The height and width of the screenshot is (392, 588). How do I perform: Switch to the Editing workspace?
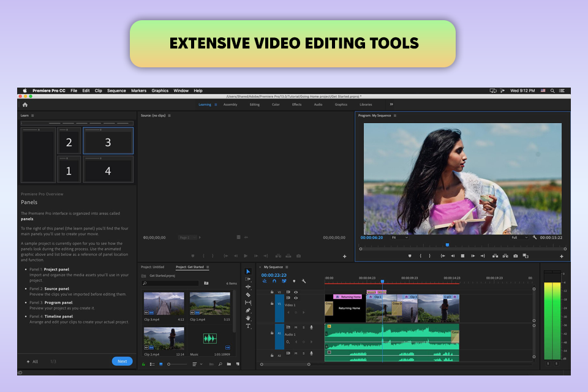255,105
